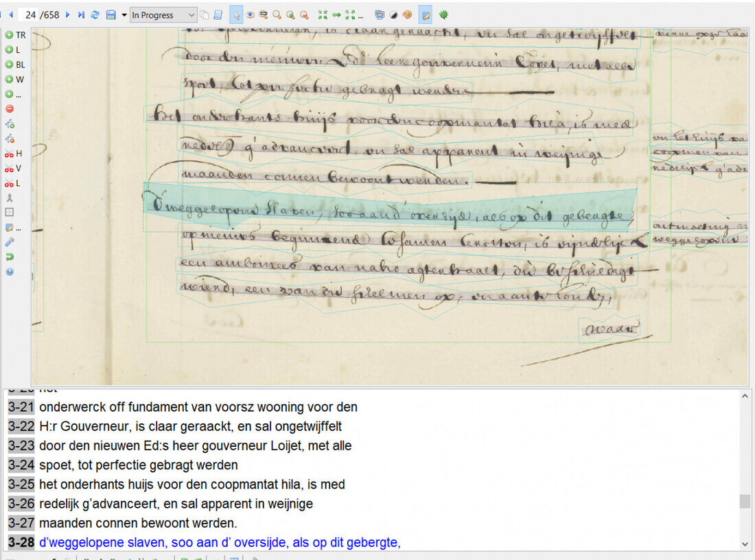Jump to the last page
Image resolution: width=755 pixels, height=560 pixels.
coord(81,15)
